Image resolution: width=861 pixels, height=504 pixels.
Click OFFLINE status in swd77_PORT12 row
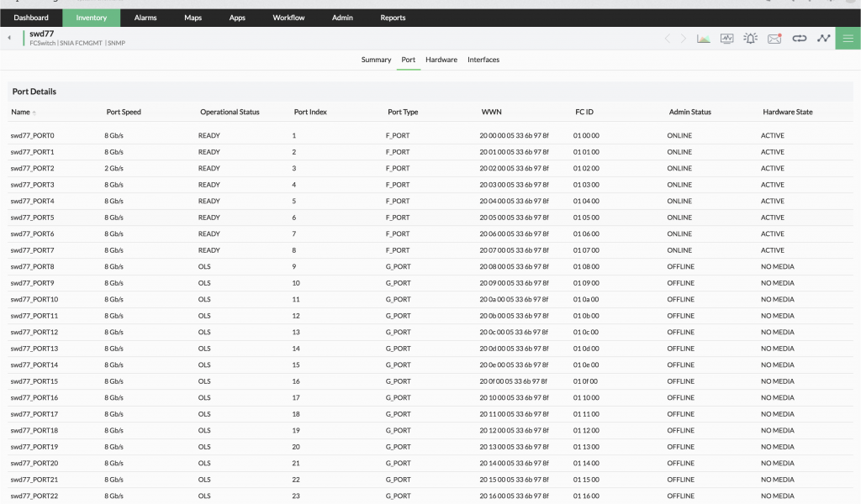click(x=681, y=333)
